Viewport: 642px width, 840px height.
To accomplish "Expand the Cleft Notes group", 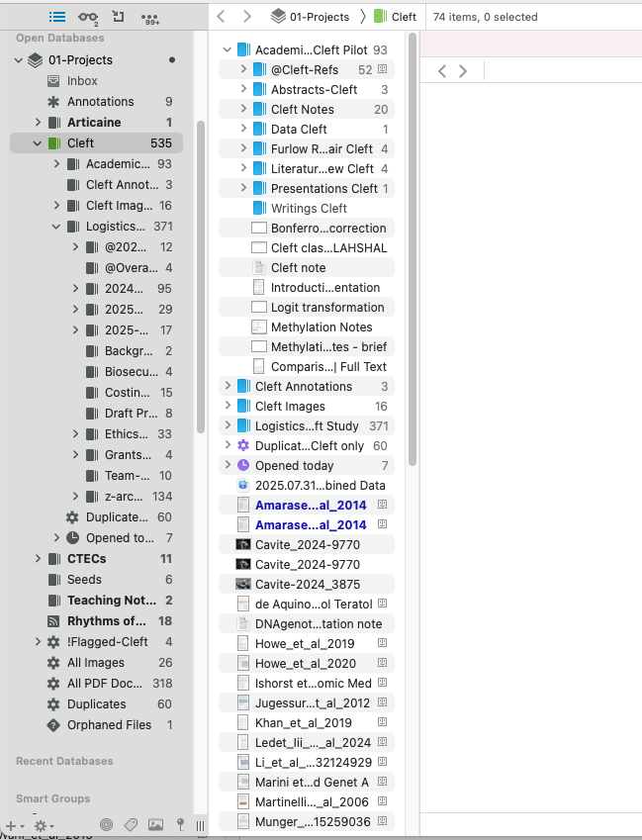I will [x=243, y=109].
